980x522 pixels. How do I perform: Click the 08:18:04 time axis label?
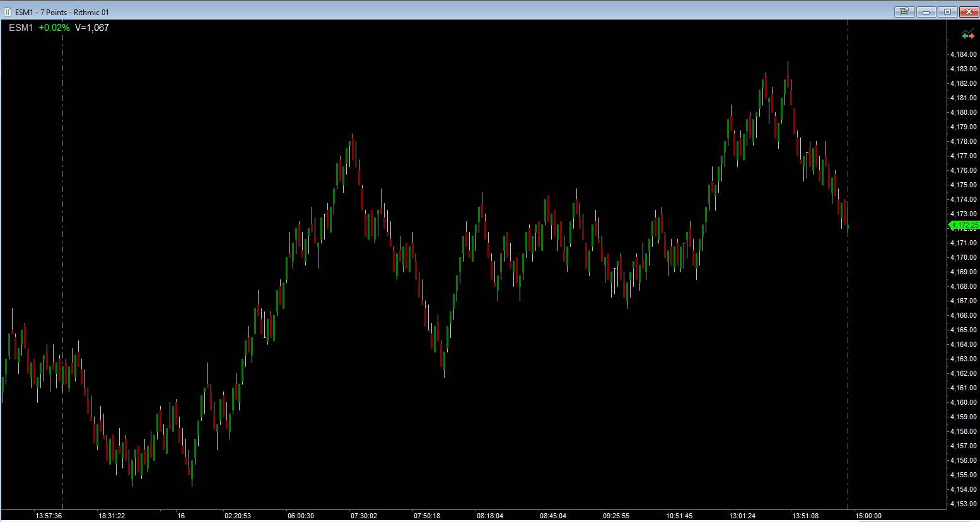coord(490,516)
